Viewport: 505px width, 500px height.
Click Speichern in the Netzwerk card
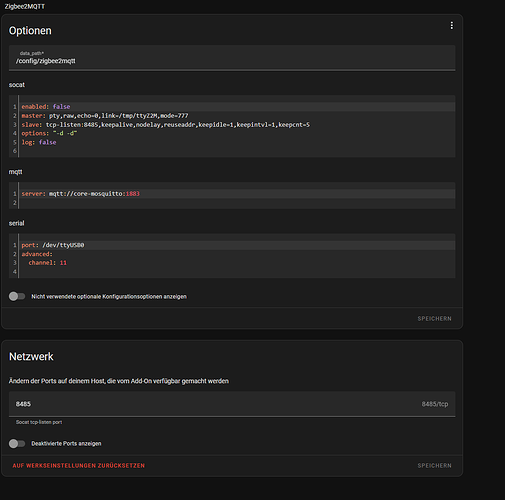click(x=434, y=466)
